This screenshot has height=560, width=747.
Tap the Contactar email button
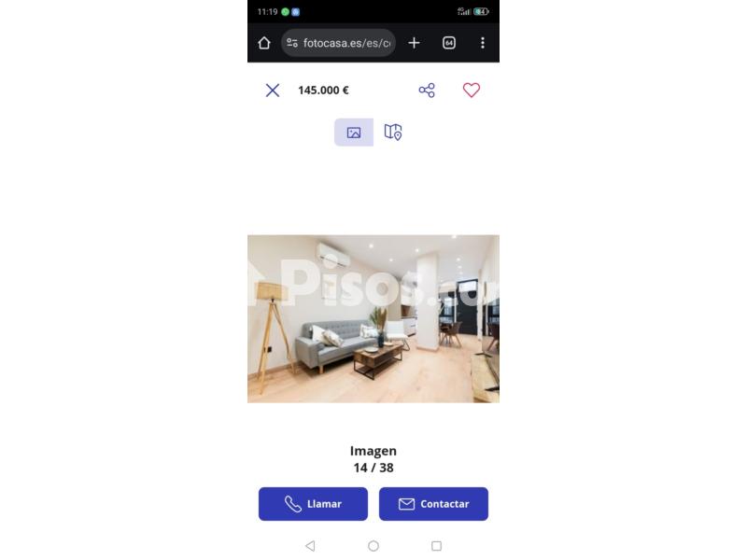click(x=433, y=504)
